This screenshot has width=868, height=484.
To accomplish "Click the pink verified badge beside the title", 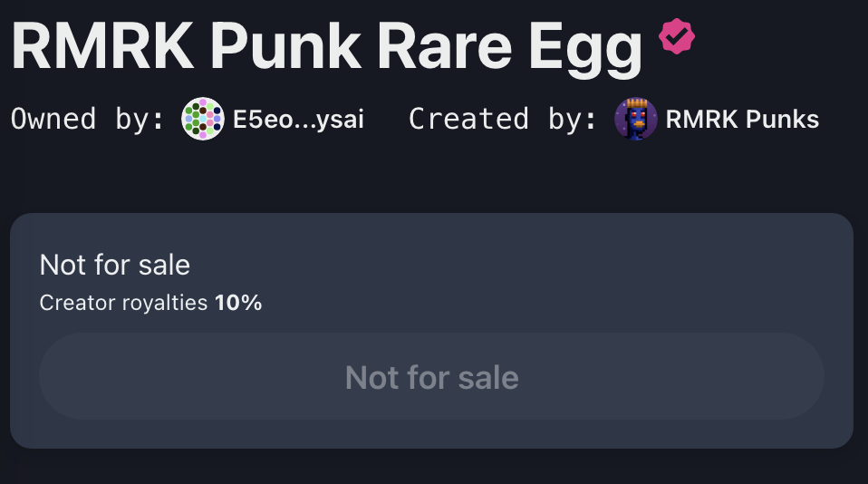I will pos(677,37).
